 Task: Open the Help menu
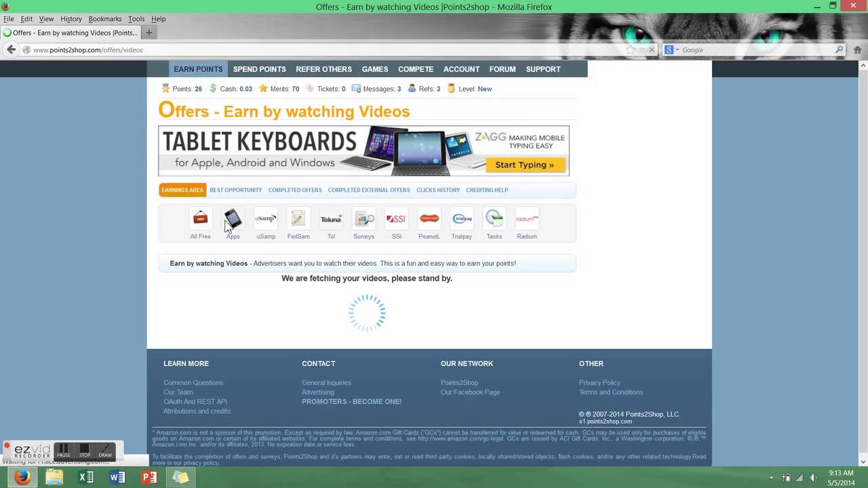click(x=159, y=19)
